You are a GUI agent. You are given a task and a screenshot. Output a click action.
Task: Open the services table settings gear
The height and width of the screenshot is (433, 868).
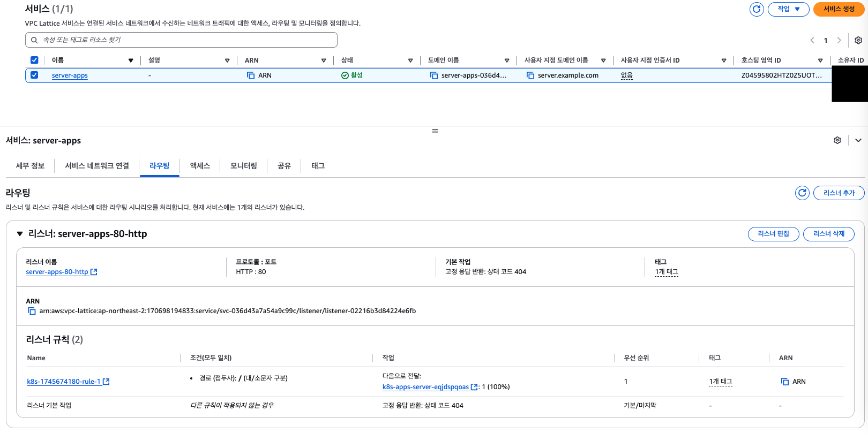pyautogui.click(x=858, y=40)
